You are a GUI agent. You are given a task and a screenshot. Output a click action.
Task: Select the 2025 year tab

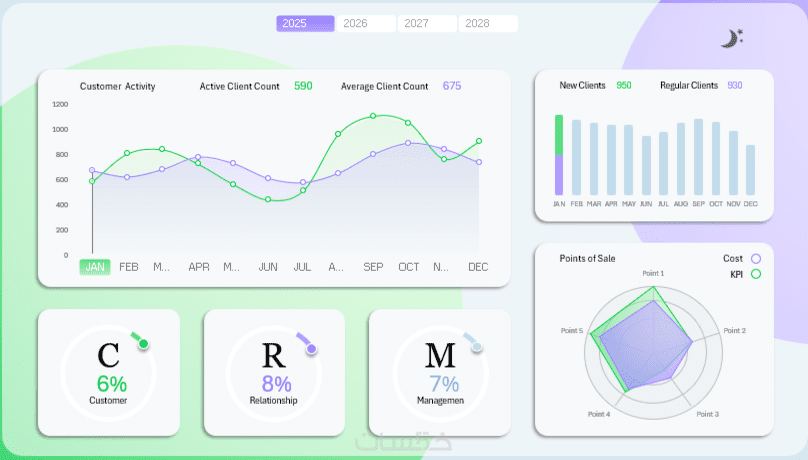click(305, 23)
